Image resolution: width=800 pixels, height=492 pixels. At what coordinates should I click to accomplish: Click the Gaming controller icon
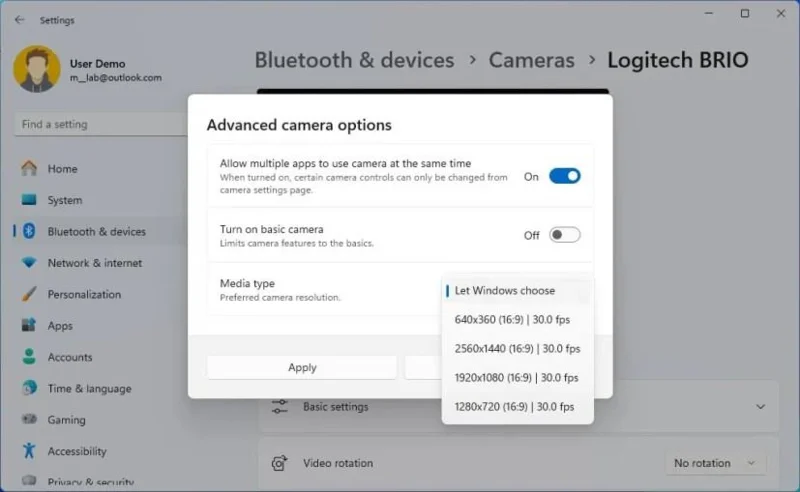click(29, 420)
